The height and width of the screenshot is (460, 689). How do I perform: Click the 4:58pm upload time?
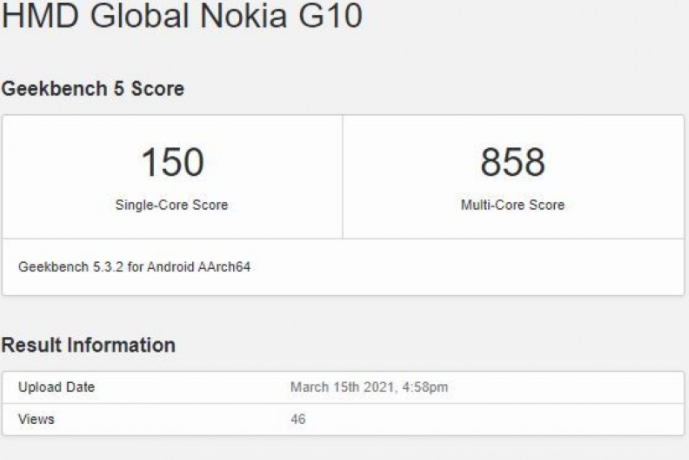coord(426,387)
